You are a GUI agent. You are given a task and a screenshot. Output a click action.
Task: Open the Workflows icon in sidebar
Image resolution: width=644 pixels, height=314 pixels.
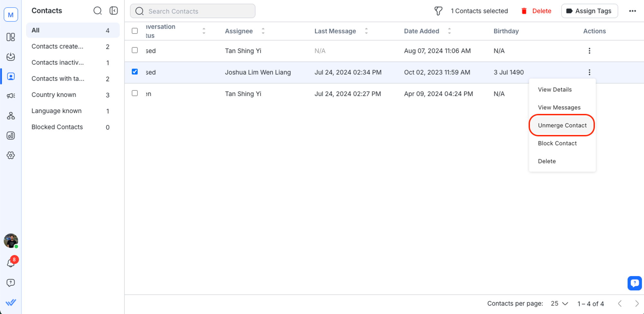point(11,116)
